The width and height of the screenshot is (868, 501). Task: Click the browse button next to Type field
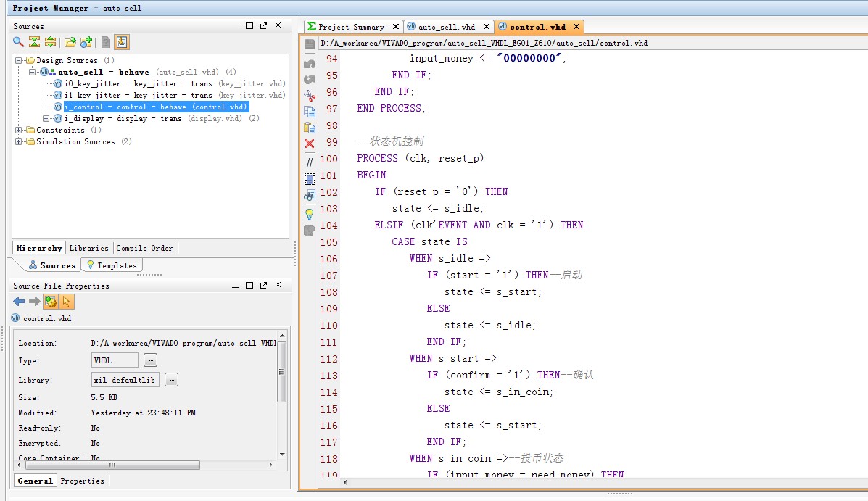coord(150,360)
